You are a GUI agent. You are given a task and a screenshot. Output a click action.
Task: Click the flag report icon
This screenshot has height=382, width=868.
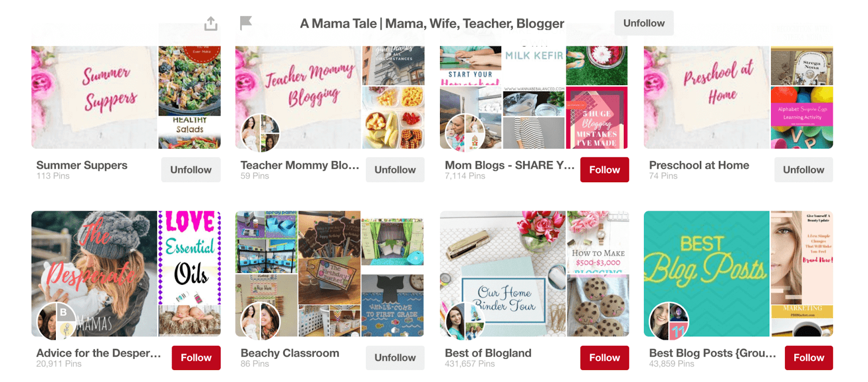pyautogui.click(x=246, y=23)
